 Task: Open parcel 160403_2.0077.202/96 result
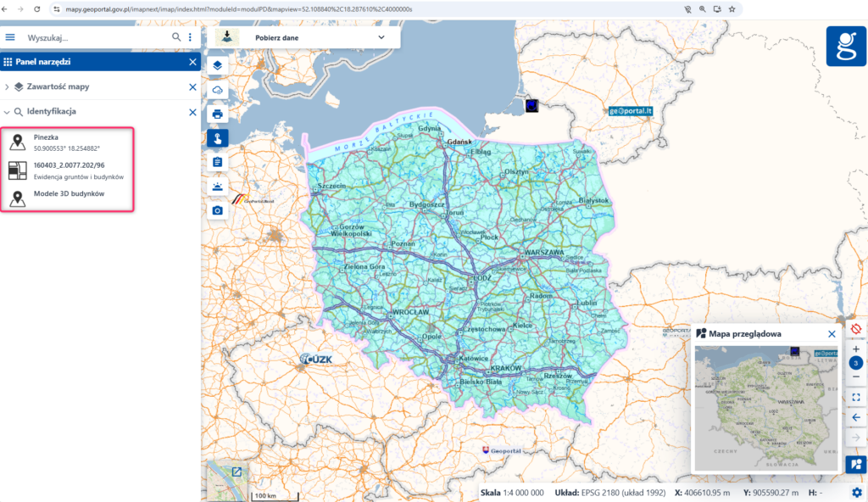(68, 170)
